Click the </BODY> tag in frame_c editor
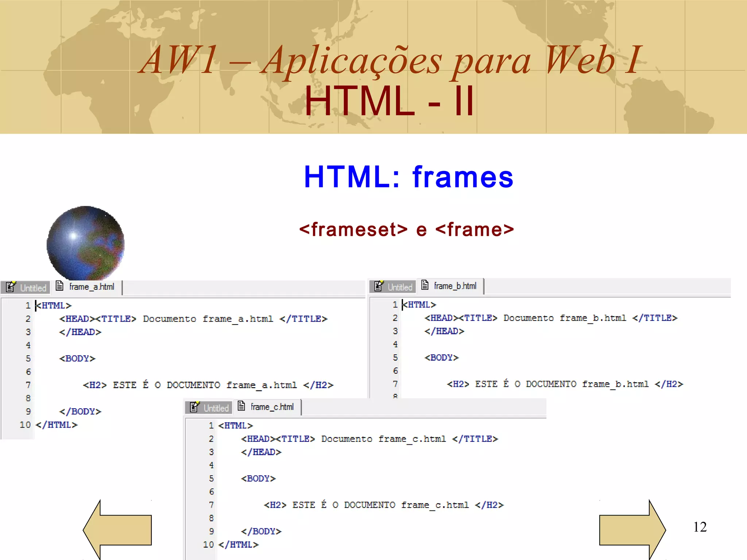Image resolution: width=747 pixels, height=560 pixels. (261, 531)
